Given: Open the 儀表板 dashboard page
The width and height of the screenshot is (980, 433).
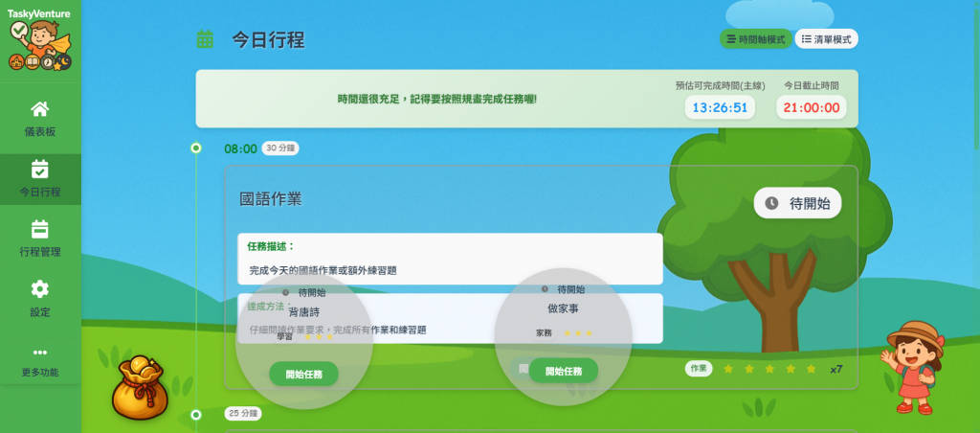Looking at the screenshot, I should pos(40,120).
